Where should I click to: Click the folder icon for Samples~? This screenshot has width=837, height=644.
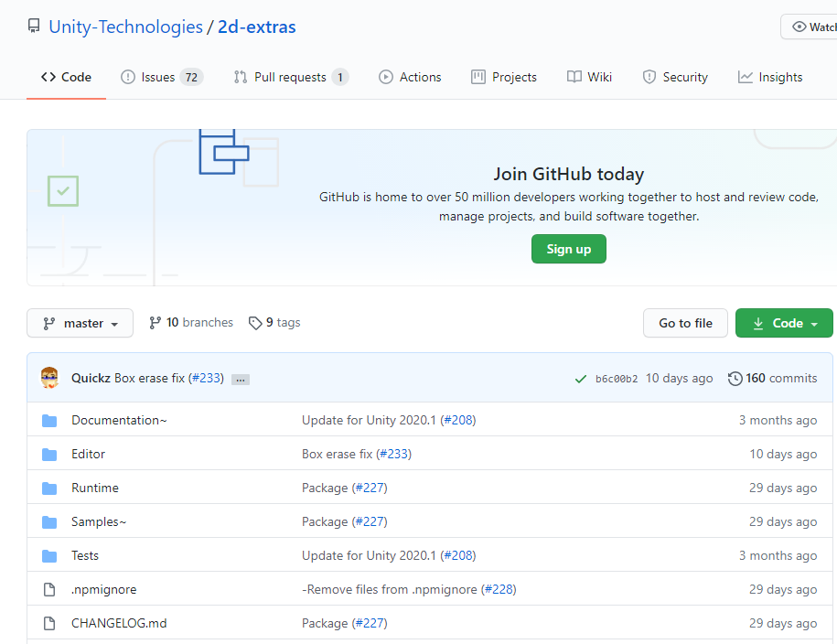coord(49,522)
